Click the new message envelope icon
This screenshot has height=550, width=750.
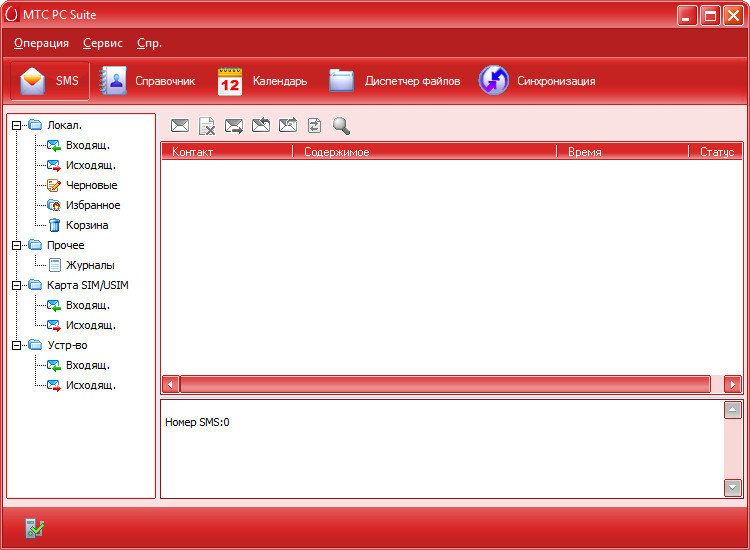pyautogui.click(x=180, y=126)
